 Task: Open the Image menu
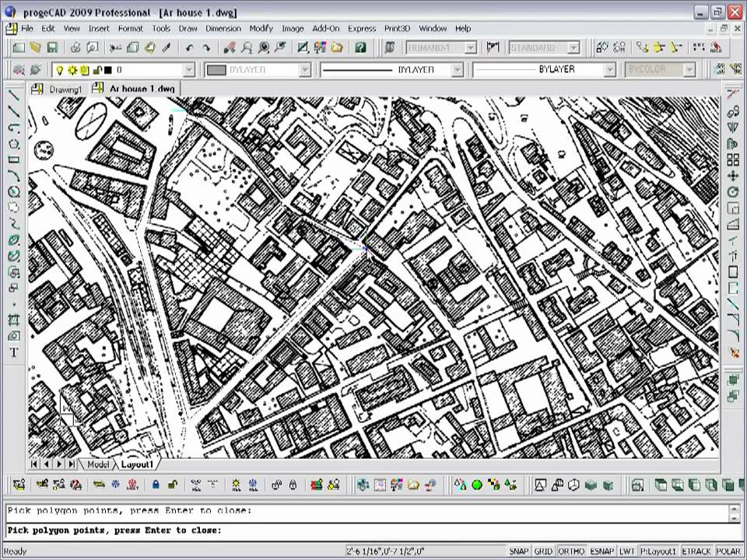[x=293, y=29]
